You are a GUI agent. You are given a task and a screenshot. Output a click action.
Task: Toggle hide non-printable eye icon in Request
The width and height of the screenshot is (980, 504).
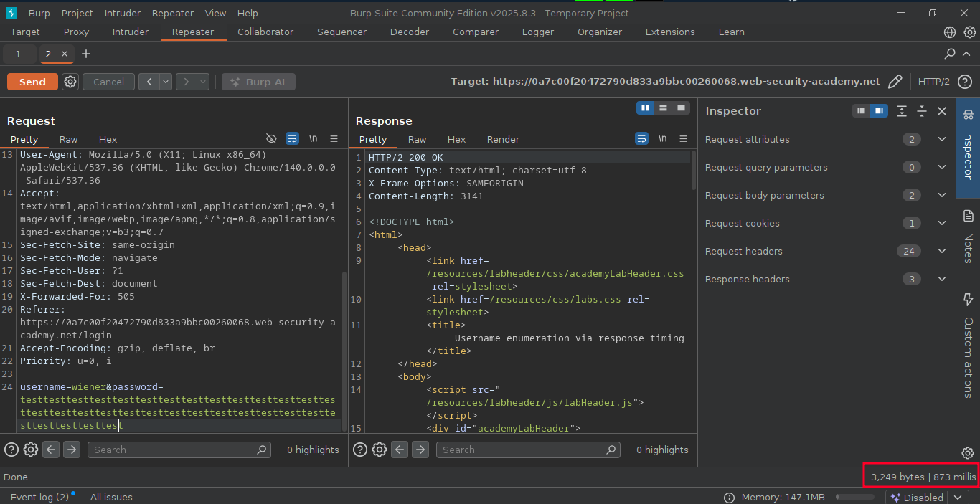(271, 139)
